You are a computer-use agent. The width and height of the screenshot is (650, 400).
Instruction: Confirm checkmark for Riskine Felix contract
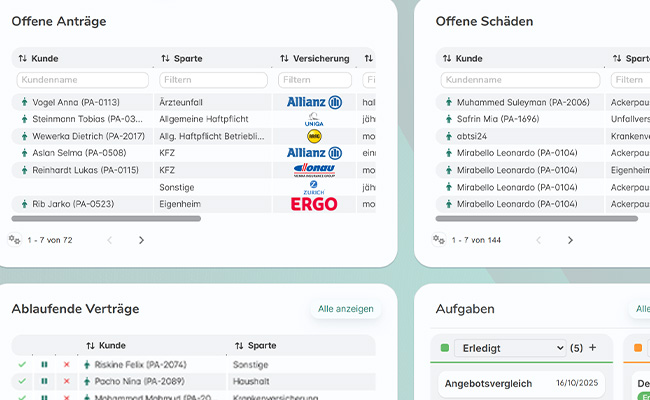coord(22,364)
